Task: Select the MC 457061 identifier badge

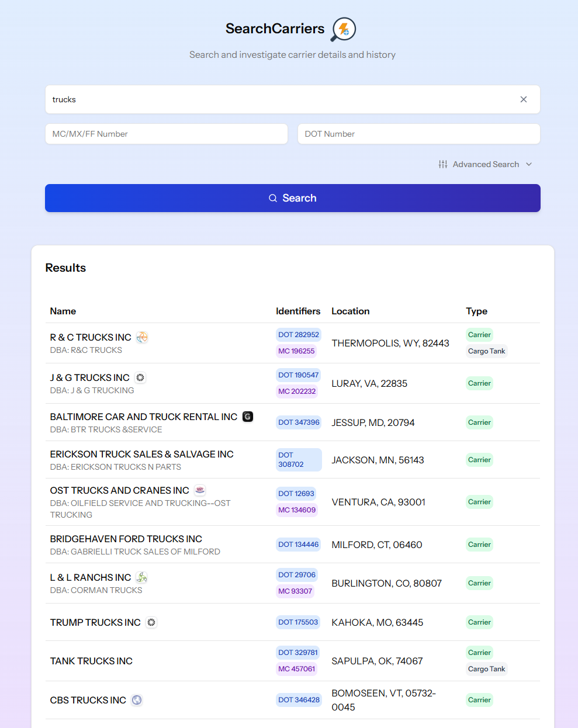Action: [296, 669]
